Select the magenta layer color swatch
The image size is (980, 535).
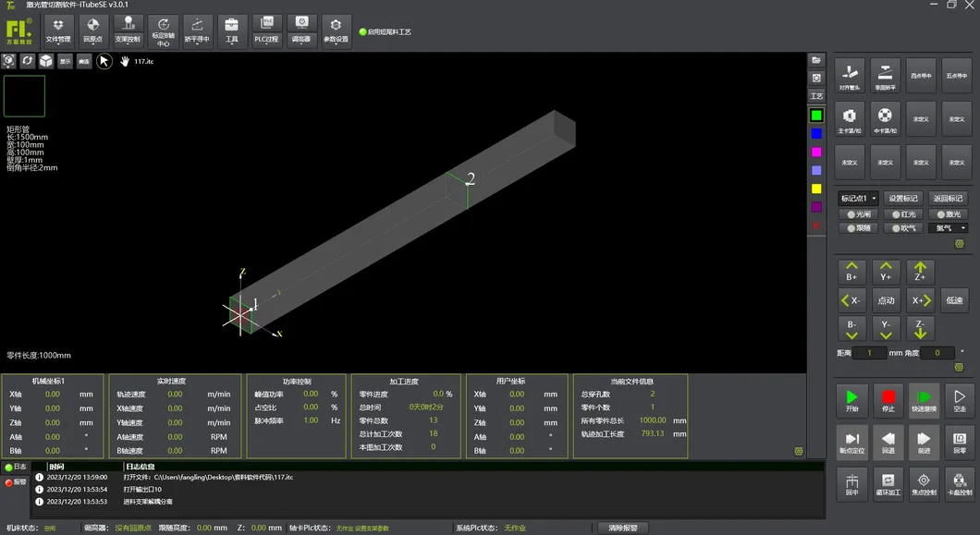pos(816,152)
